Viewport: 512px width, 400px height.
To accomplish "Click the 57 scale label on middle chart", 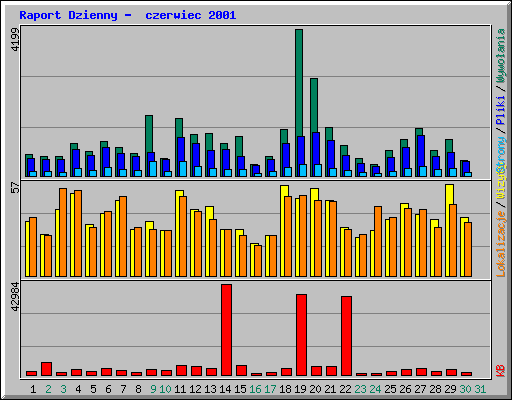I will click(15, 188).
